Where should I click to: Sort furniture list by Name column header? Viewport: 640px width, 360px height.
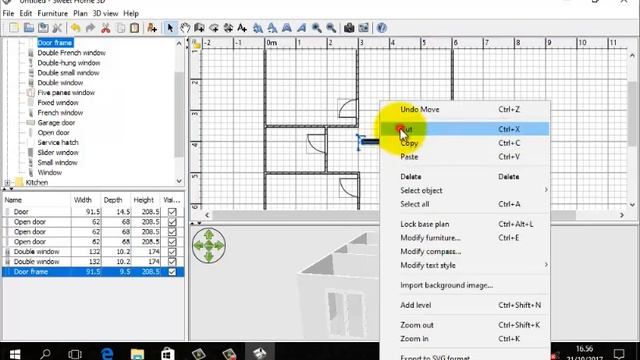pos(36,200)
